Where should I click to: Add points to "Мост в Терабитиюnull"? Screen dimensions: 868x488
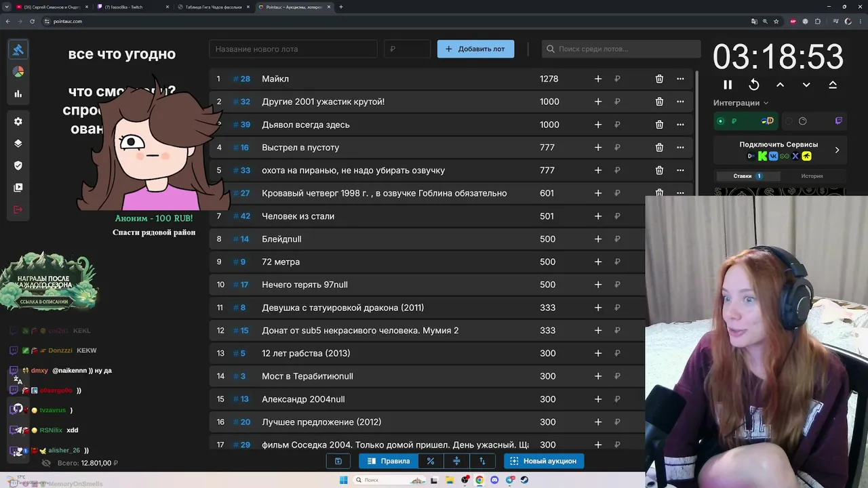[x=598, y=376]
